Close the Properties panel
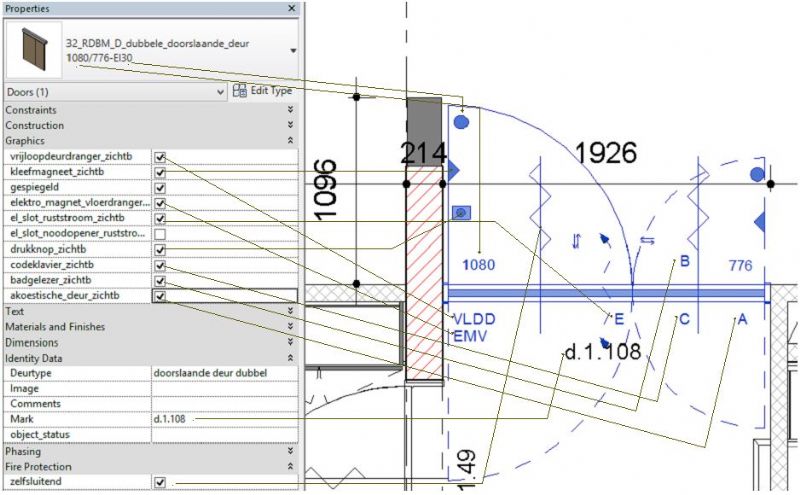 291,8
